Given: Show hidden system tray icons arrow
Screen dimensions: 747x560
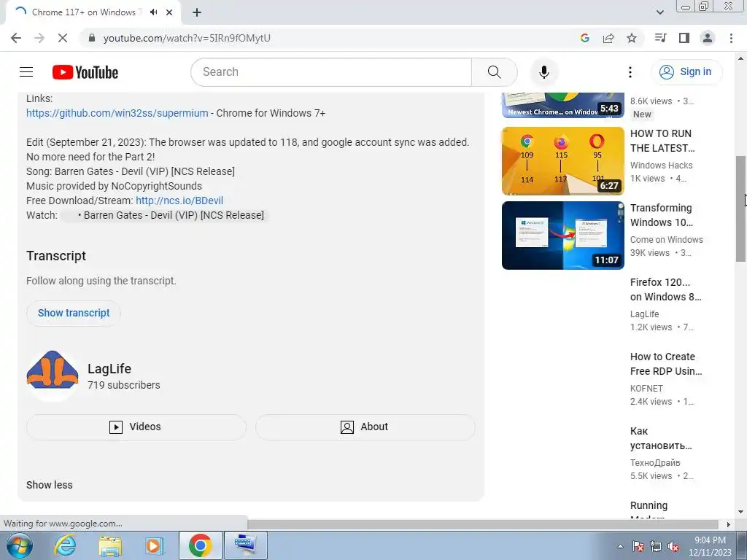Looking at the screenshot, I should coord(620,546).
